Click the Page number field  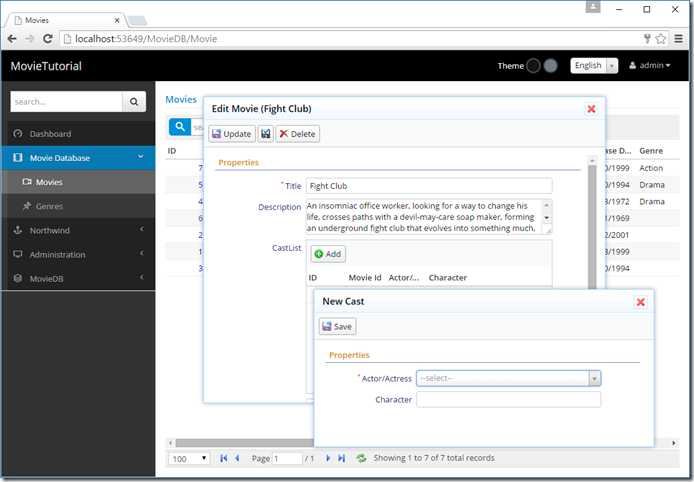coord(287,459)
